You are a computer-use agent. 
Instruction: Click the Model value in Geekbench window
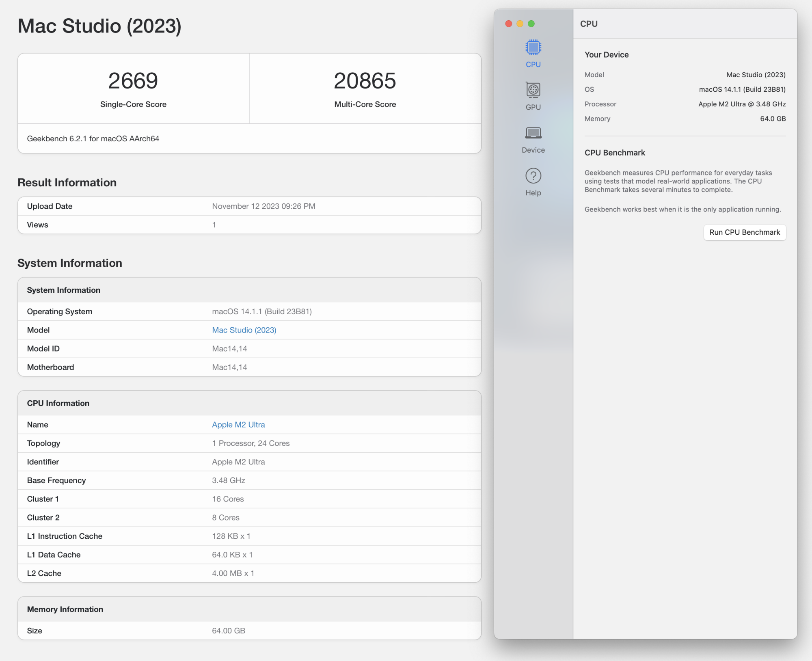click(x=756, y=75)
